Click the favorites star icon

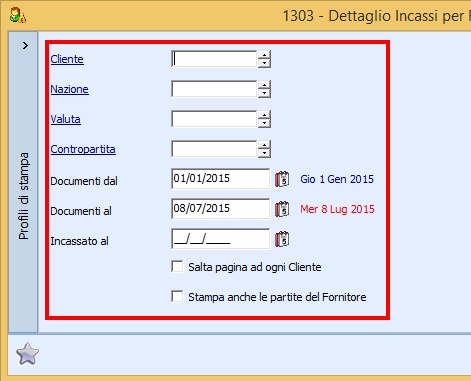point(27,354)
